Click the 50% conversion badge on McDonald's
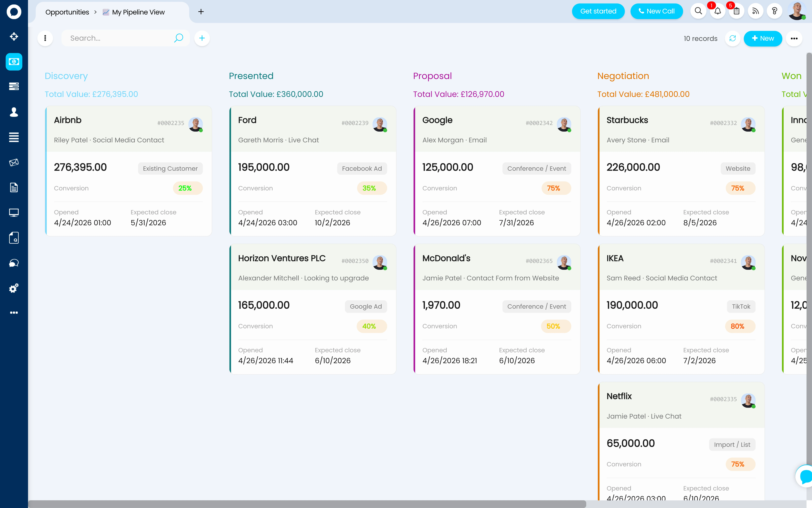The width and height of the screenshot is (812, 508). [x=556, y=326]
